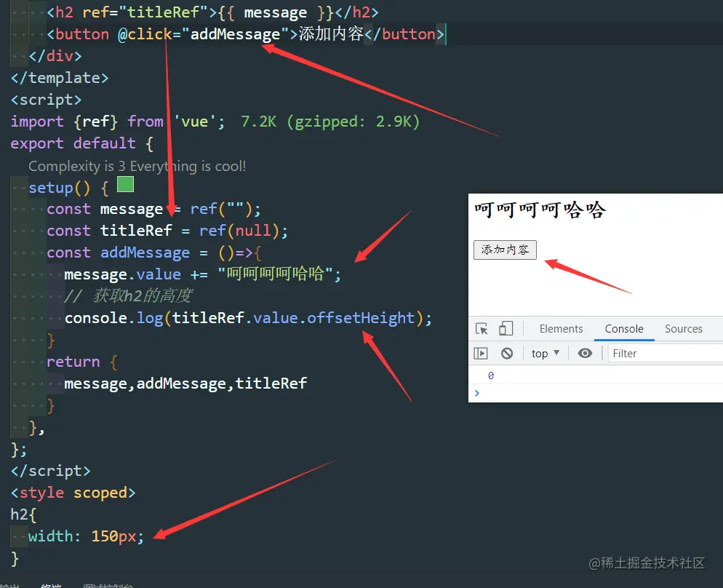Open live expression eye icon

[x=585, y=353]
